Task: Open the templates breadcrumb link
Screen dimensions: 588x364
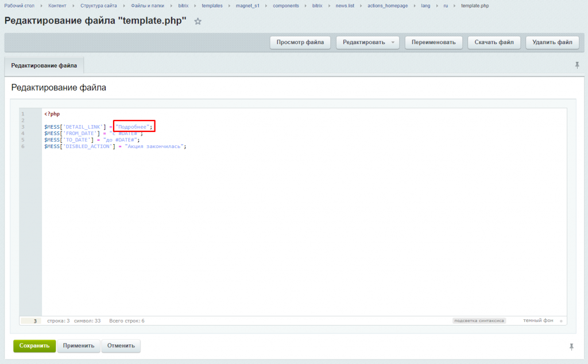Action: (x=212, y=6)
